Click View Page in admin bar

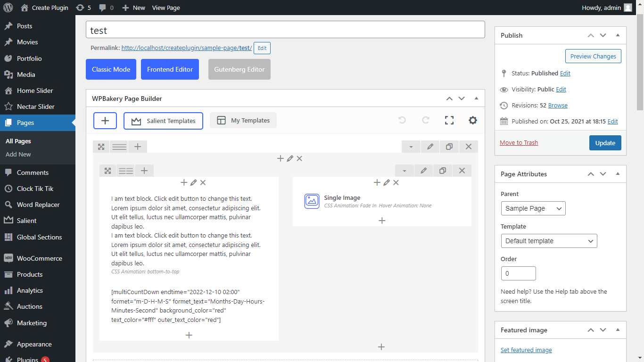166,8
